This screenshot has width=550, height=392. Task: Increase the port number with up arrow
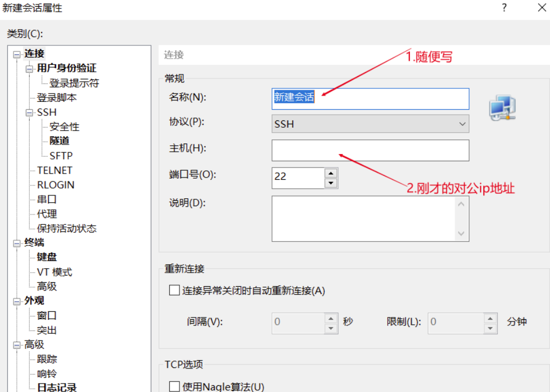(331, 173)
